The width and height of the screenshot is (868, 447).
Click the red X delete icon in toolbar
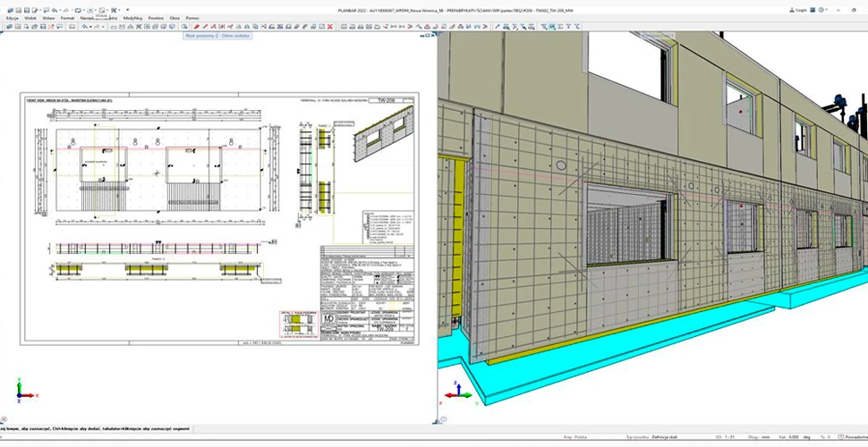click(330, 27)
